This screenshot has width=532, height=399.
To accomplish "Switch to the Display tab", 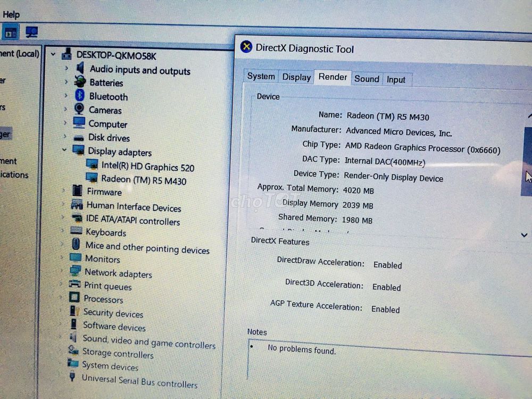I will [x=296, y=77].
